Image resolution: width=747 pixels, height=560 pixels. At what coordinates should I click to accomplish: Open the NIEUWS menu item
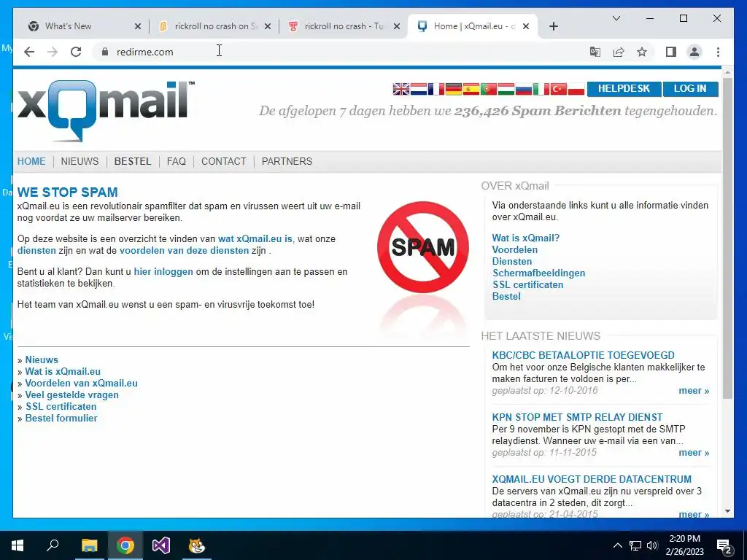pos(80,161)
